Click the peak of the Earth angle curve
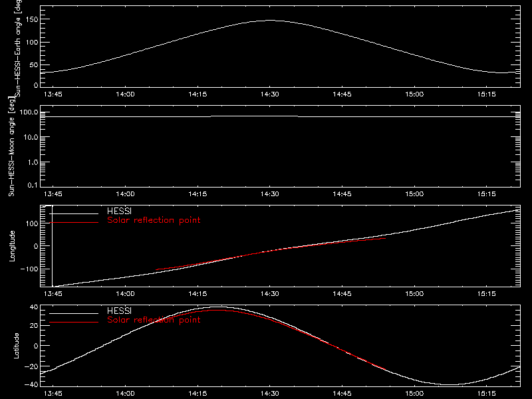This screenshot has width=532, height=399. (x=270, y=21)
